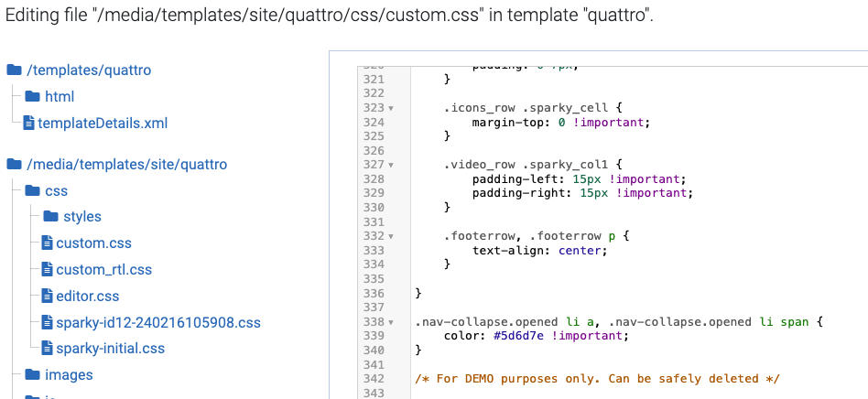Fold the .footerrow block on line 332
Screen dimensions: 868x399
(392, 236)
